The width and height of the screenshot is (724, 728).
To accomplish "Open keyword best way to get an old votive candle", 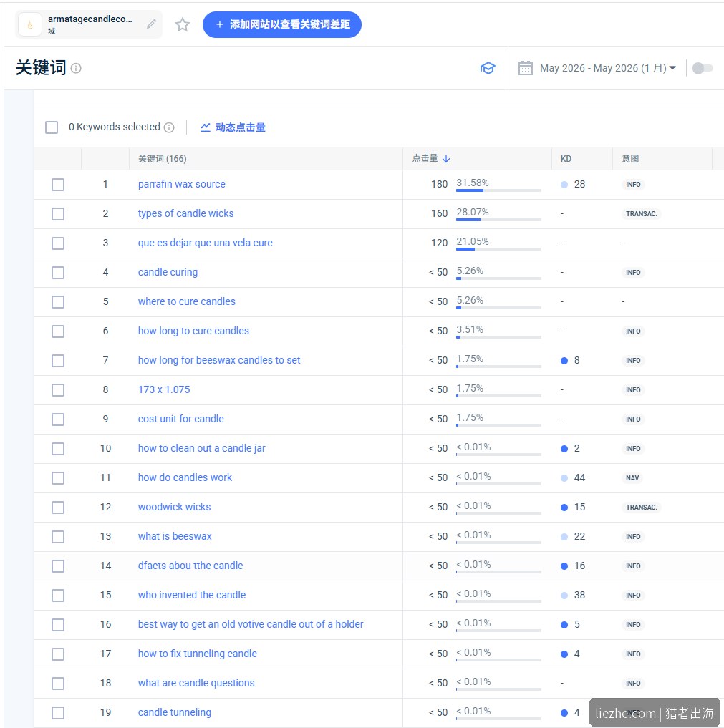I will coord(251,624).
